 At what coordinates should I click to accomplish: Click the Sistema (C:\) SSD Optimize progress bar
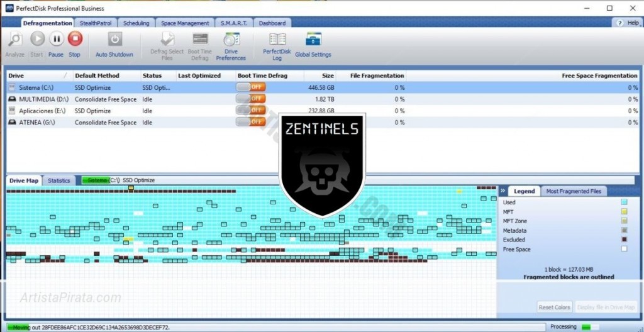click(x=357, y=180)
